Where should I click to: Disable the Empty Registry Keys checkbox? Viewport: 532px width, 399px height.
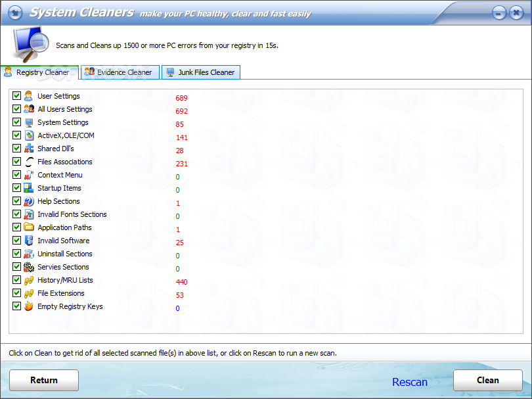(16, 306)
